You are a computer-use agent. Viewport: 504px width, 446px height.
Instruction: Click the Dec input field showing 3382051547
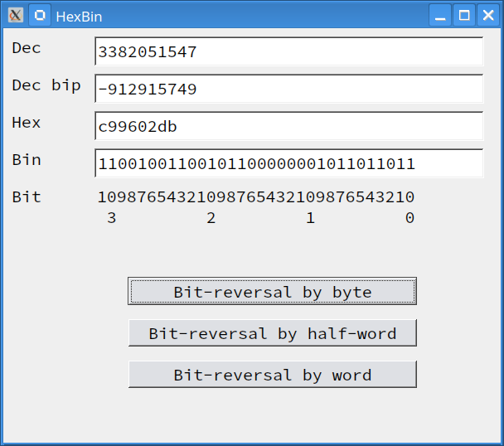pos(288,51)
